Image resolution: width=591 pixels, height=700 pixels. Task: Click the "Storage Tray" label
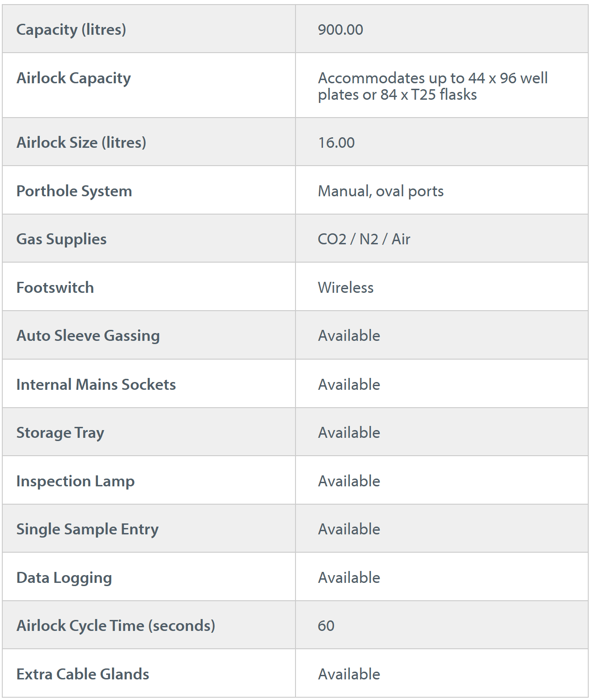(60, 433)
